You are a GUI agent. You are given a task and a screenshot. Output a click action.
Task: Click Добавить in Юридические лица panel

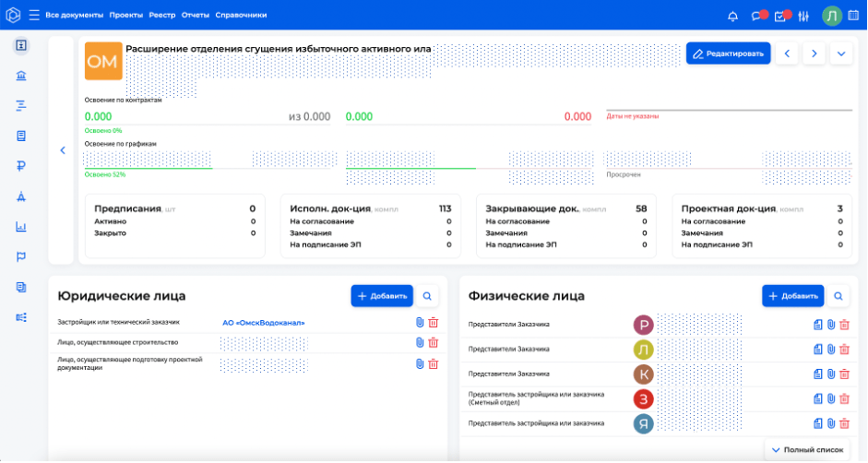tap(382, 296)
